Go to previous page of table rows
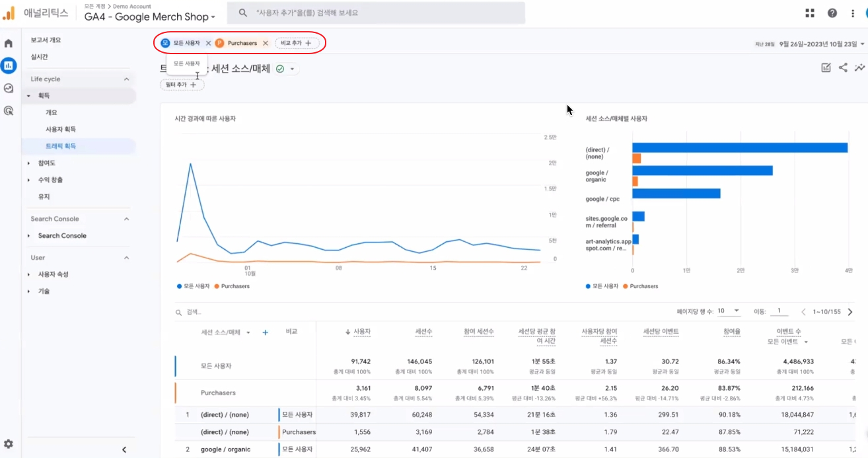 click(x=804, y=311)
